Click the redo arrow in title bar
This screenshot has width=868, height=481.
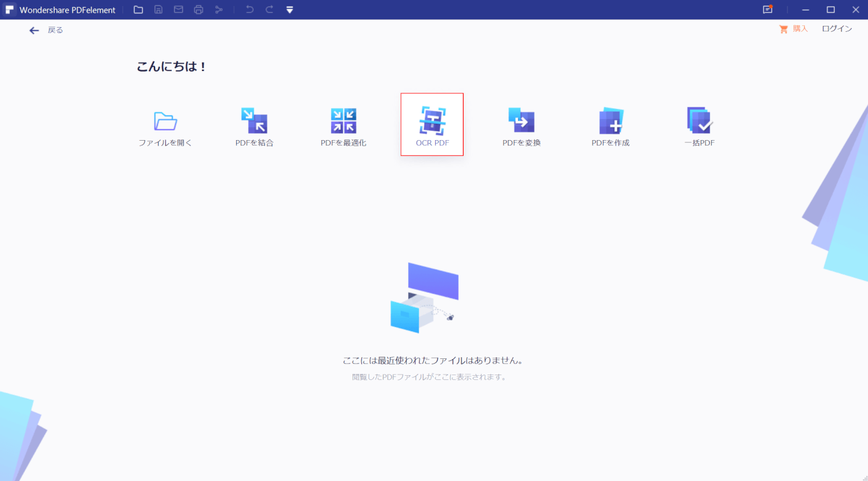269,10
